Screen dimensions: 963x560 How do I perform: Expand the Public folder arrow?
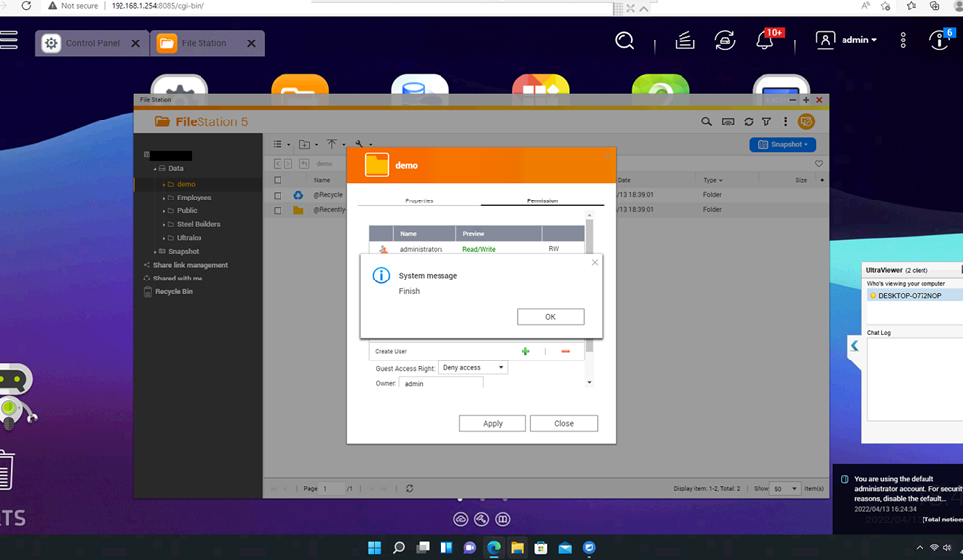point(163,211)
